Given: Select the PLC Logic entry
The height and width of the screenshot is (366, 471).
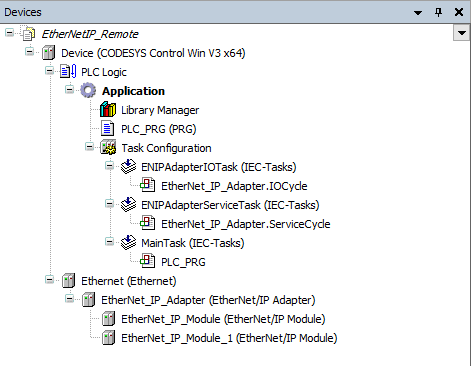Looking at the screenshot, I should point(104,72).
